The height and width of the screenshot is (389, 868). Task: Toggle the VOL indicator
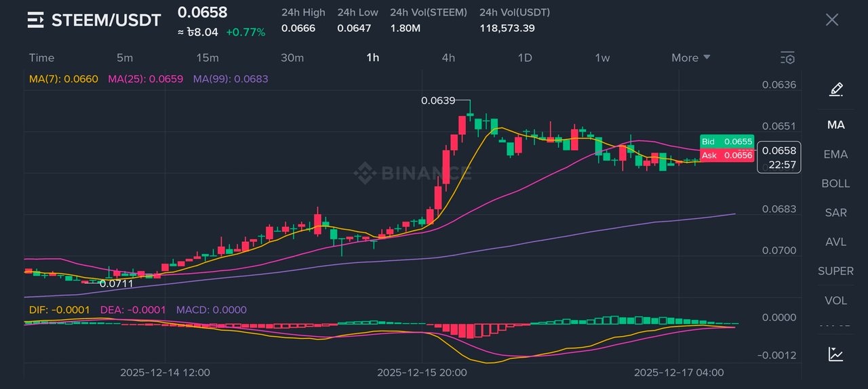point(835,300)
